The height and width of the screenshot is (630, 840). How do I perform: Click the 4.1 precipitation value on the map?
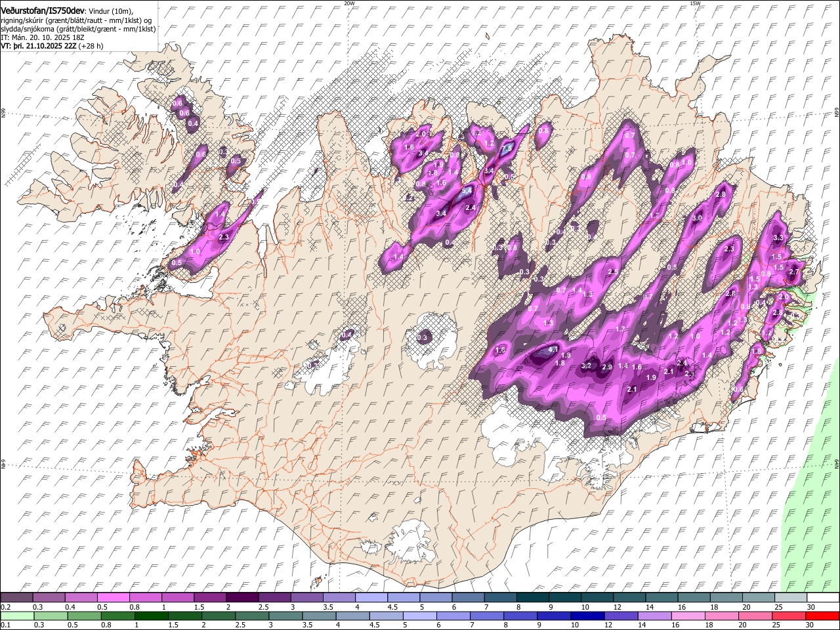[x=553, y=350]
